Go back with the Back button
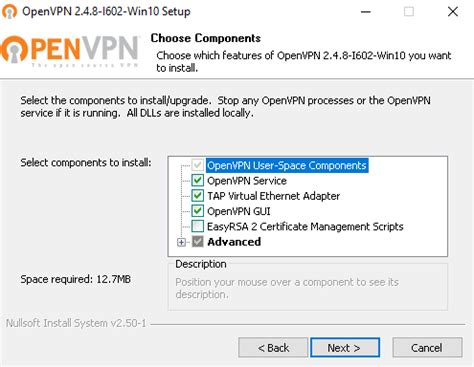 273,348
